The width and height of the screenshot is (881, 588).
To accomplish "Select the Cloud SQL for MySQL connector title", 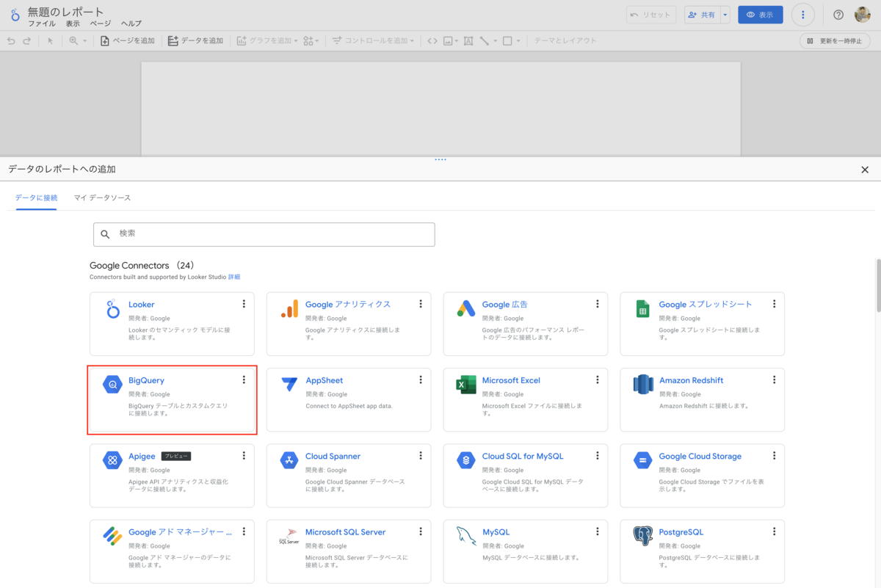I will [x=523, y=456].
